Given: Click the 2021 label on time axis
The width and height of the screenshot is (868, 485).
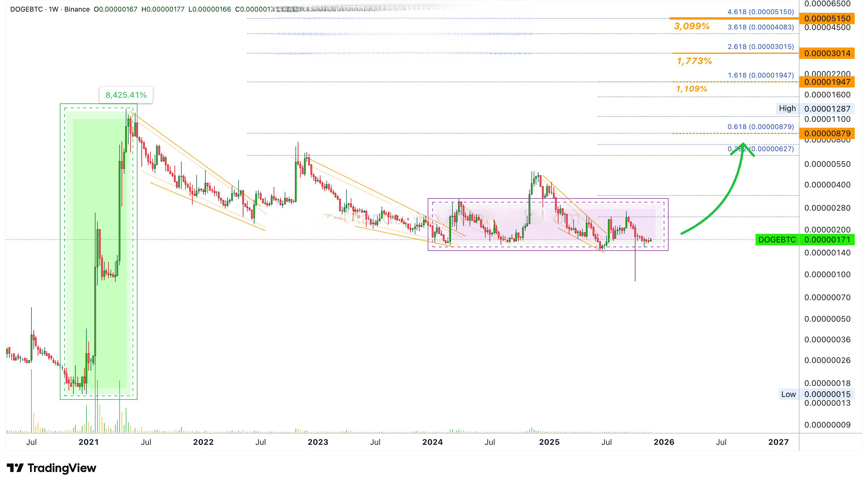Looking at the screenshot, I should 89,442.
